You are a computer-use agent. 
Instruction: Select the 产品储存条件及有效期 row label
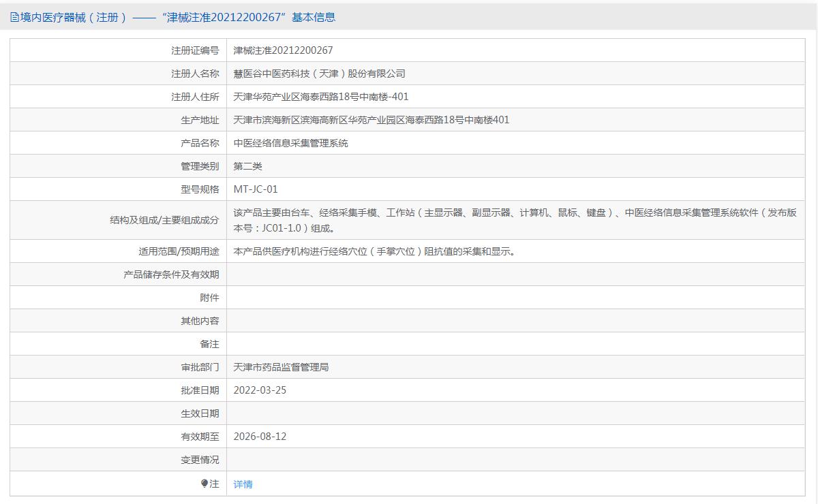tap(171, 274)
